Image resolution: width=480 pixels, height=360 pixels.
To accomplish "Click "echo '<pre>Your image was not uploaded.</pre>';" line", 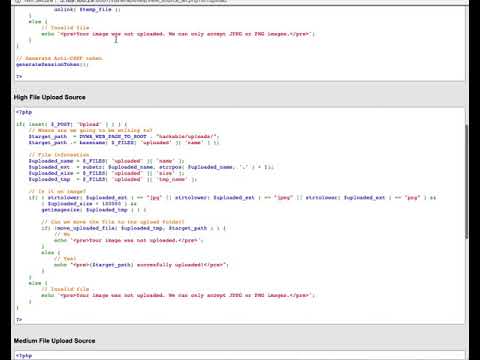I will click(129, 240).
